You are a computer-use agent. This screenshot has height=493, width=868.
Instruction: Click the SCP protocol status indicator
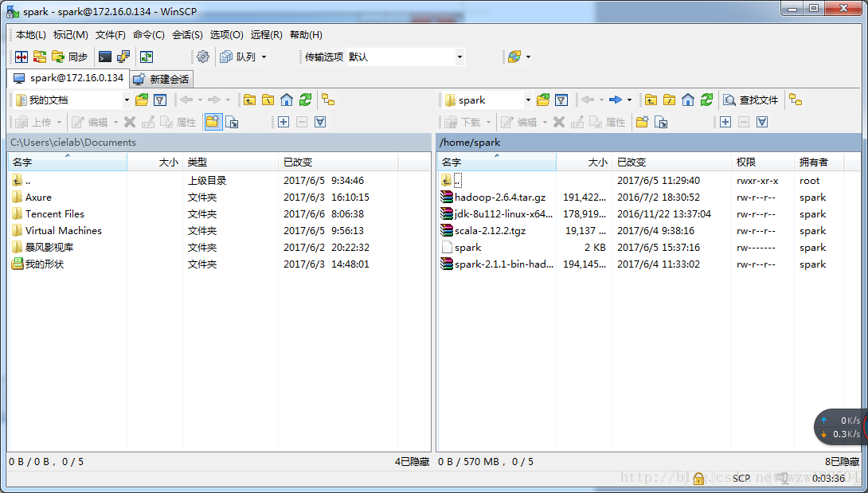coord(741,478)
